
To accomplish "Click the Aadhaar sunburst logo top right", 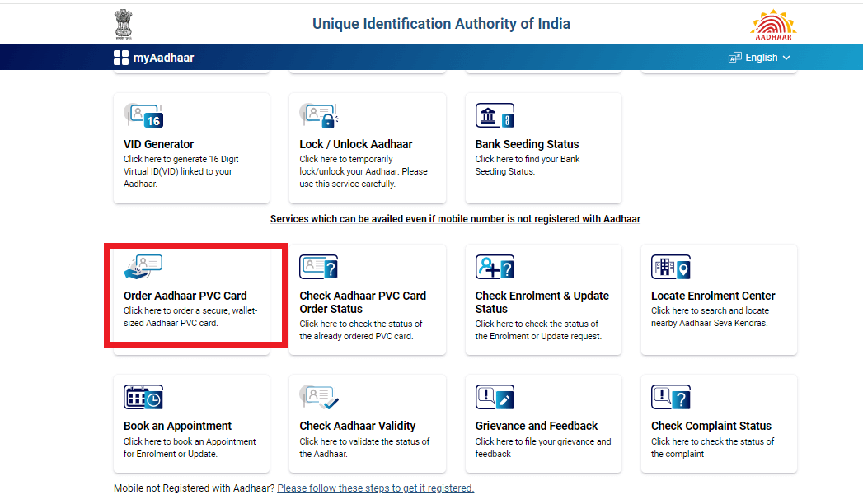I will pyautogui.click(x=772, y=24).
